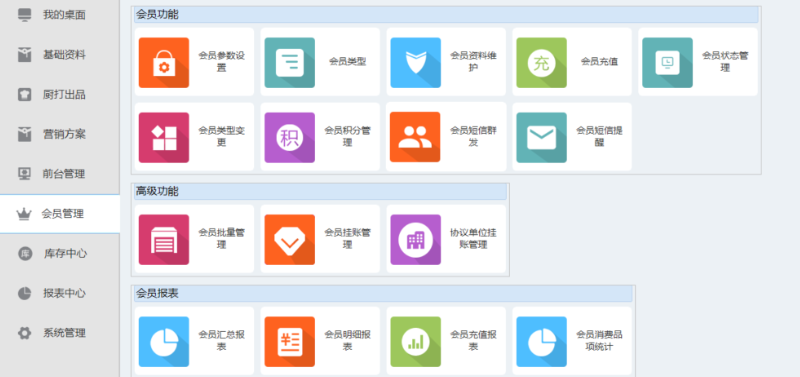800x377 pixels.
Task: Click the 会员参数设置 label
Action: click(221, 62)
